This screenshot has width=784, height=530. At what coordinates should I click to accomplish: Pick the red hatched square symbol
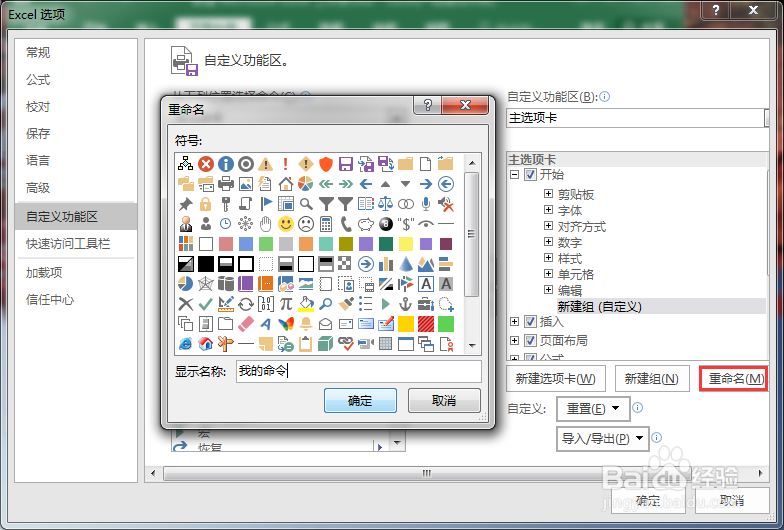[426, 324]
